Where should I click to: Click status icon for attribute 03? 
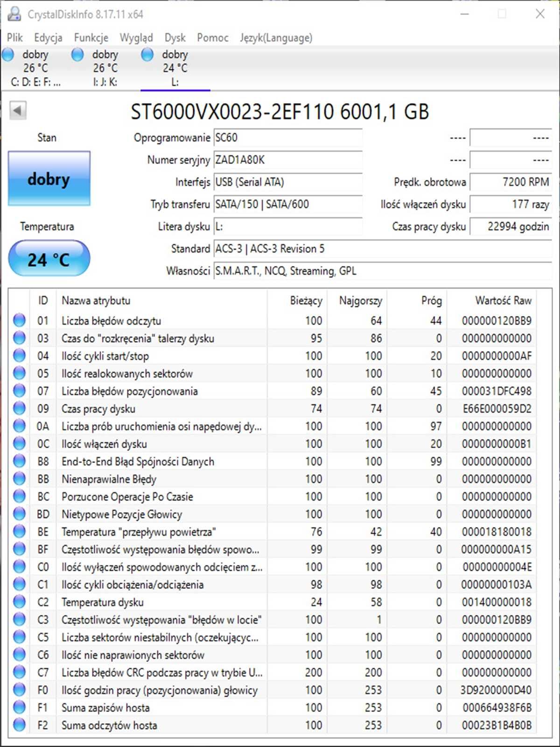pyautogui.click(x=19, y=338)
